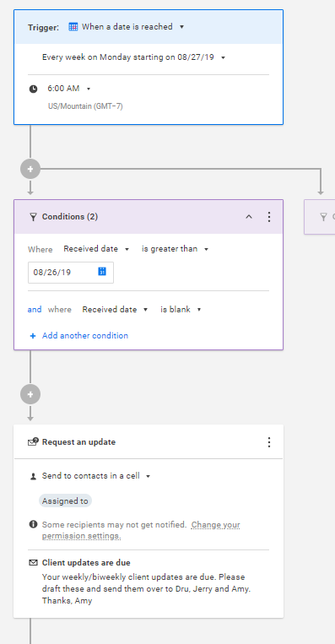Click the clock icon beside 6:00 AM
The height and width of the screenshot is (644, 335).
point(33,89)
